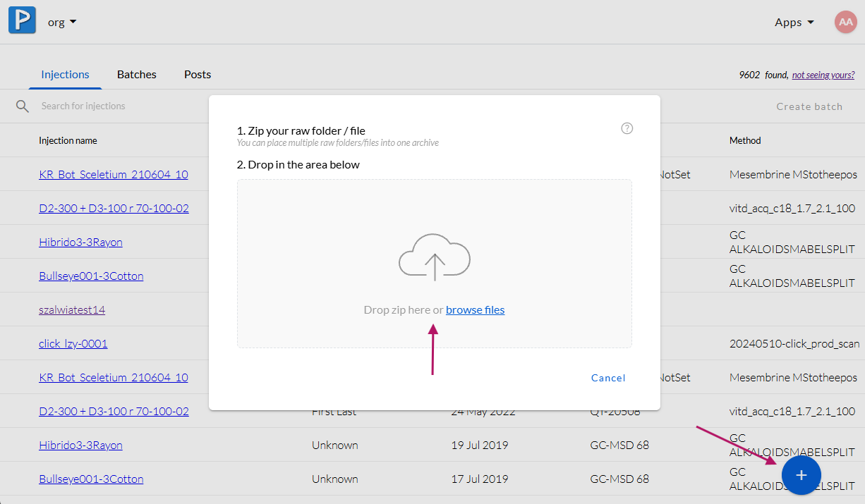865x504 pixels.
Task: Open the first KR_Bot_Sceletium_210604_10 injection link
Action: [114, 174]
